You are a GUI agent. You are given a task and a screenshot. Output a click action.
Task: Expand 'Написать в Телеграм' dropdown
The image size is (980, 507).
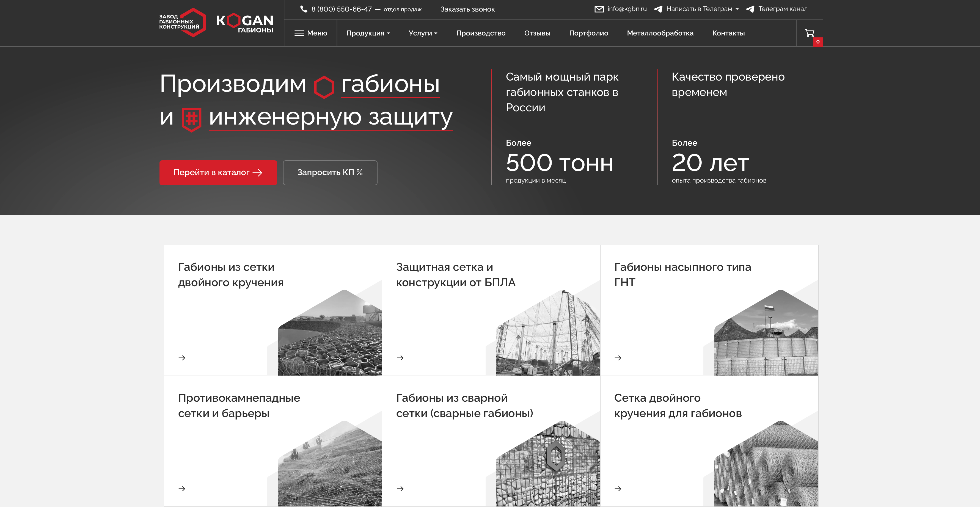tap(702, 9)
